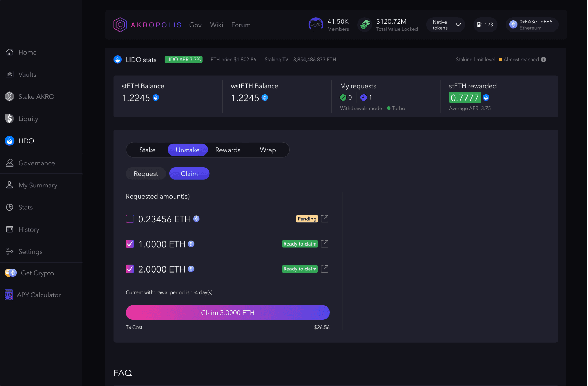Open the History calendar icon

click(x=9, y=229)
